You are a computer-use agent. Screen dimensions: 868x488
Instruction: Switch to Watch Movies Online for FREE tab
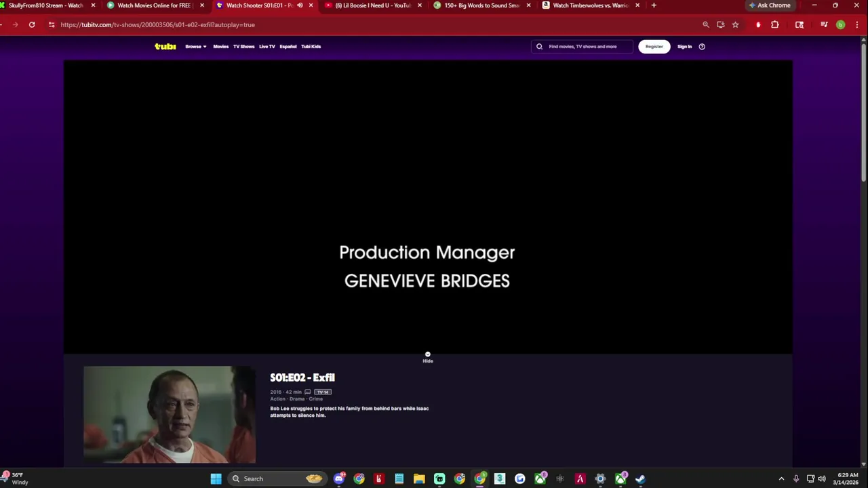click(x=156, y=5)
